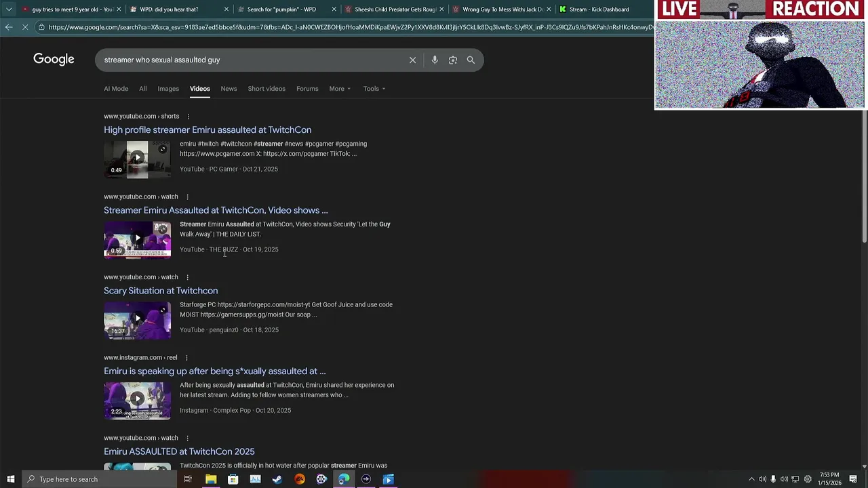Open 'High profile streamer Emiru assaulted at TwitchCon'

pyautogui.click(x=208, y=130)
